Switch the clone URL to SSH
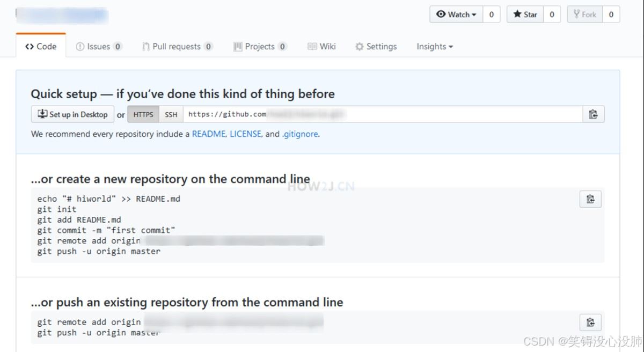This screenshot has height=352, width=644. tap(171, 114)
